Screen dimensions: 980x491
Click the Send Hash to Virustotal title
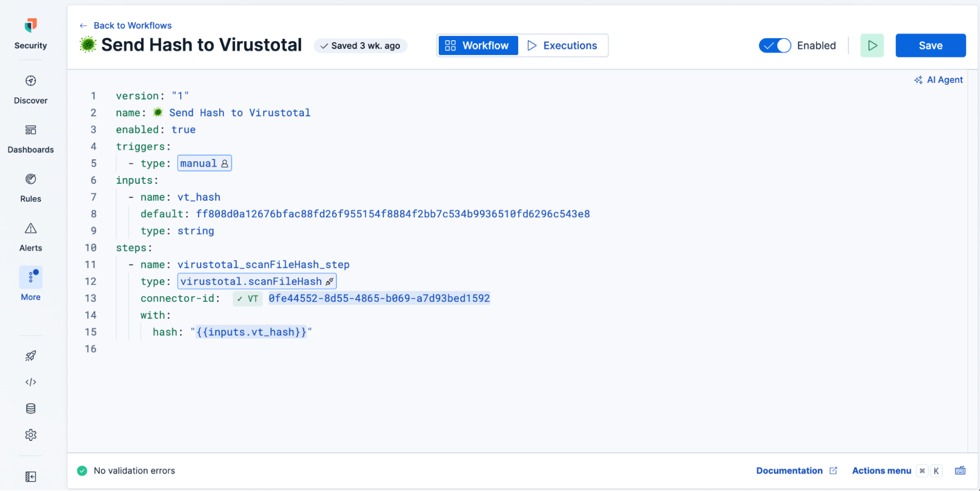click(201, 45)
